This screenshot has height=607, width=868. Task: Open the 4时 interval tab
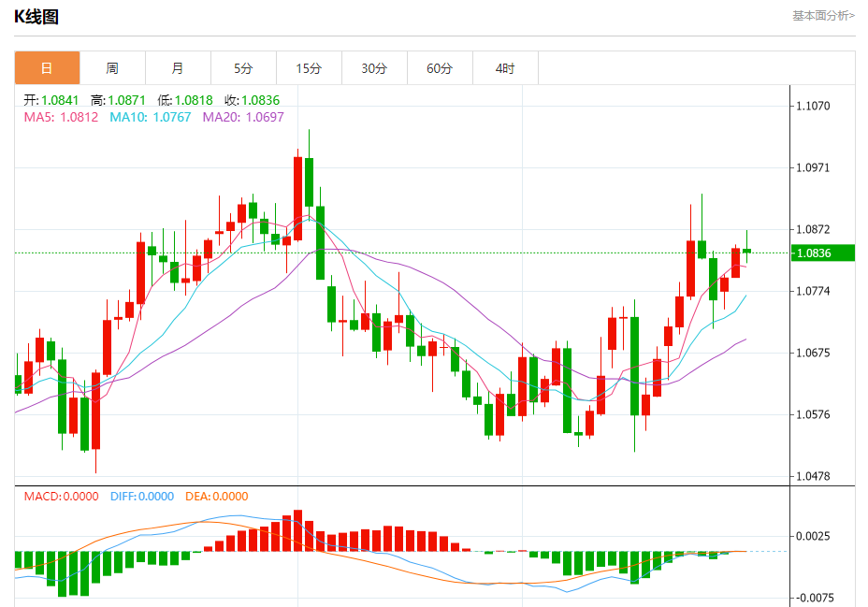click(505, 68)
